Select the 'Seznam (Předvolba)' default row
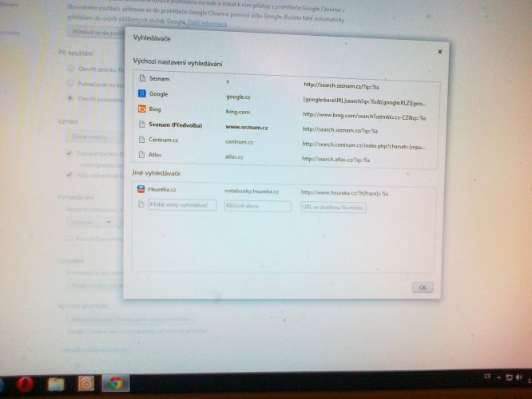This screenshot has height=399, width=532. pyautogui.click(x=285, y=127)
